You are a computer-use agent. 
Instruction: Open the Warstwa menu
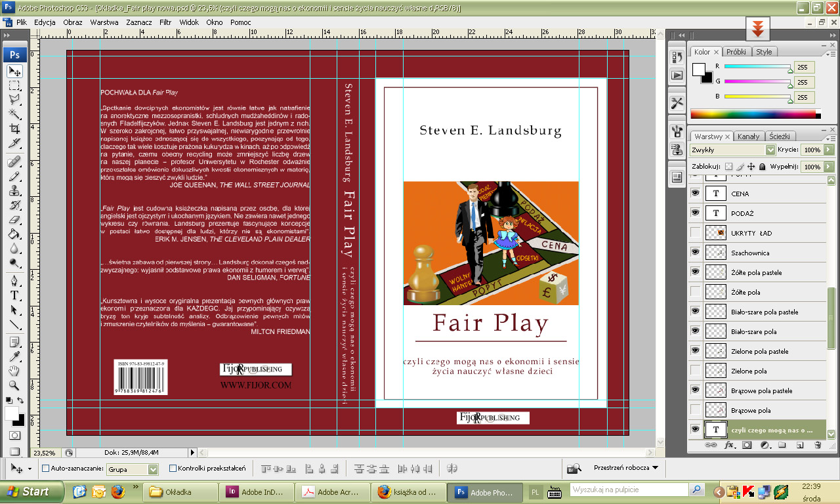tap(104, 22)
